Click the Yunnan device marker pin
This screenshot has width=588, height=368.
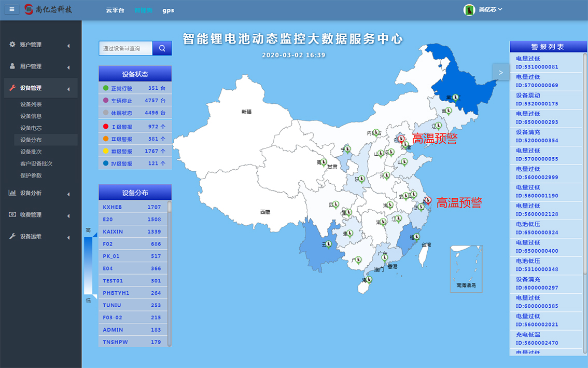[329, 243]
